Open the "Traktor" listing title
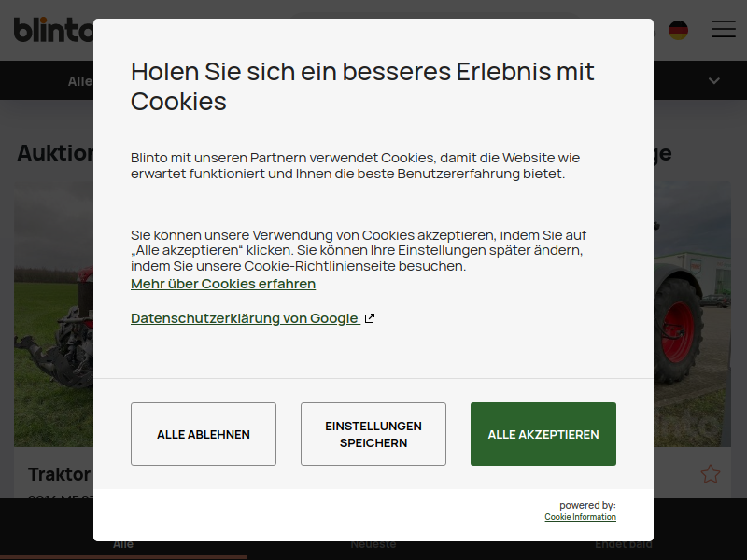This screenshot has height=560, width=747. point(59,474)
